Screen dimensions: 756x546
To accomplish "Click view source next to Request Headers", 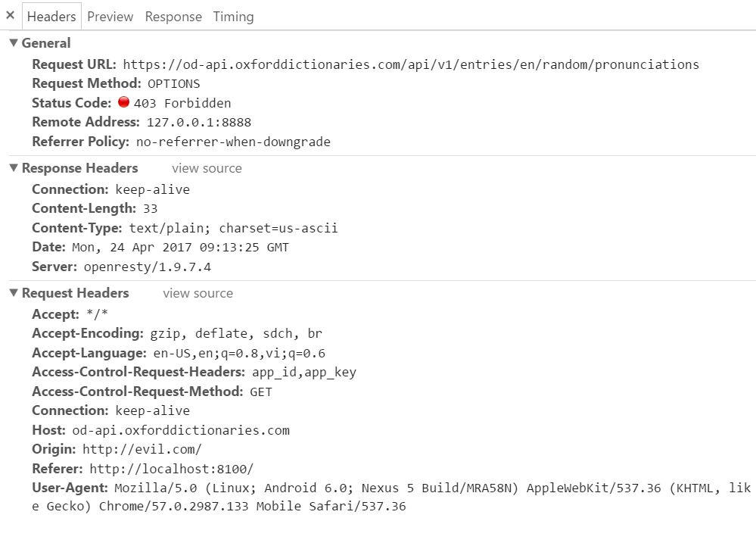I will 198,293.
